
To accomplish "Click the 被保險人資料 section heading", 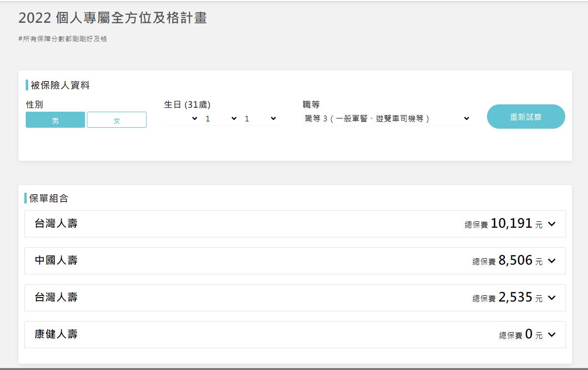I will 60,85.
